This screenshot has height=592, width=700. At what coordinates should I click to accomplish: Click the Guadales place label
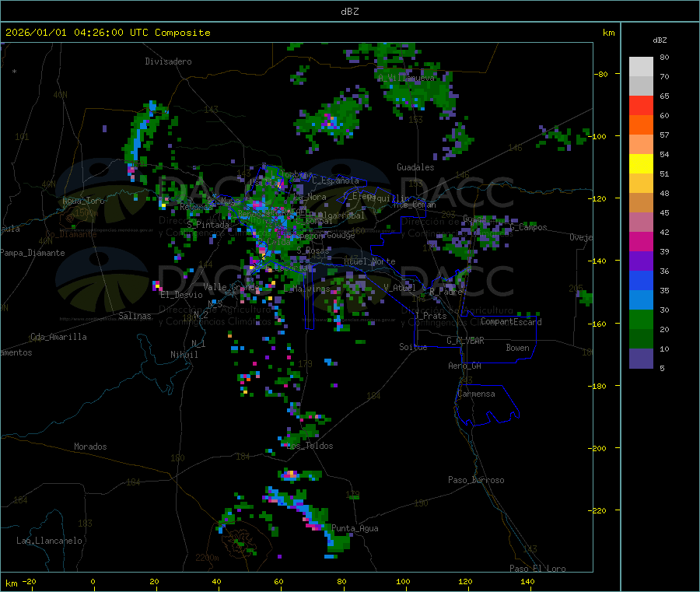(x=415, y=167)
